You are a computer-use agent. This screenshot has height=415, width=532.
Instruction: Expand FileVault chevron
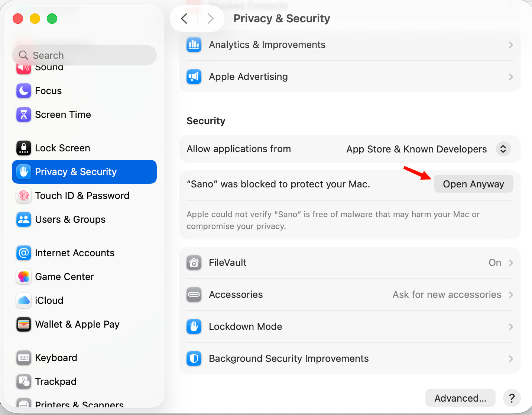click(x=511, y=263)
